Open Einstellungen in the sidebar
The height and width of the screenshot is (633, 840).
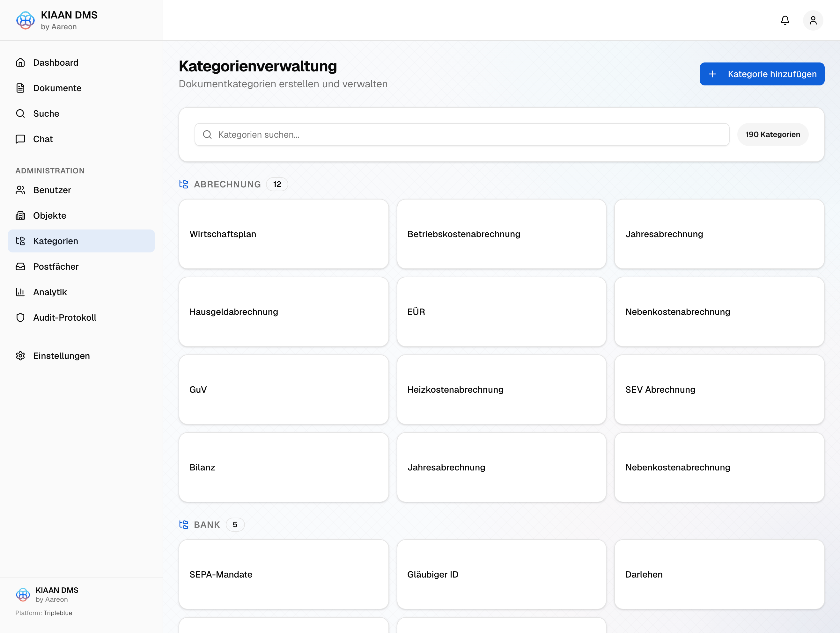pyautogui.click(x=81, y=356)
